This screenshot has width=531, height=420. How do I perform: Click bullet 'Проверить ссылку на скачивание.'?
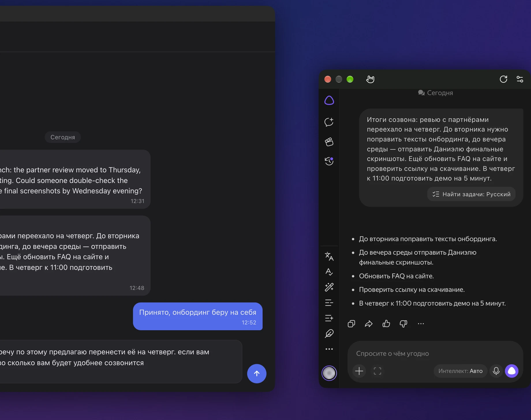coord(412,290)
